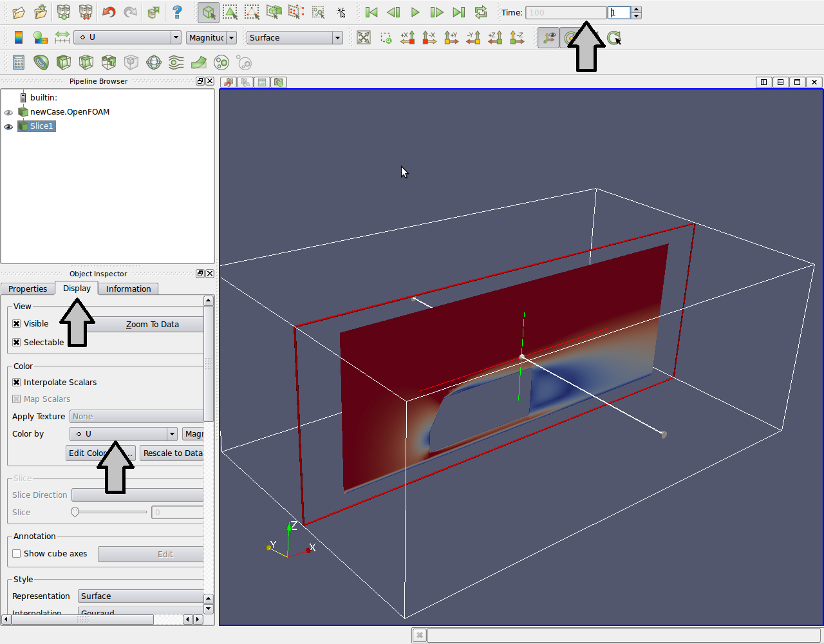Set view direction to +X

point(407,37)
